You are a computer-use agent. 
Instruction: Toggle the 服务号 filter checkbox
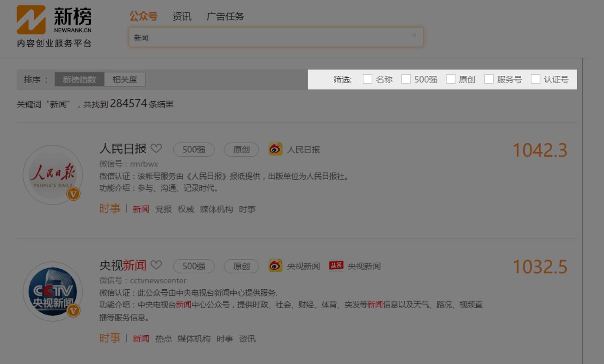[x=489, y=79]
